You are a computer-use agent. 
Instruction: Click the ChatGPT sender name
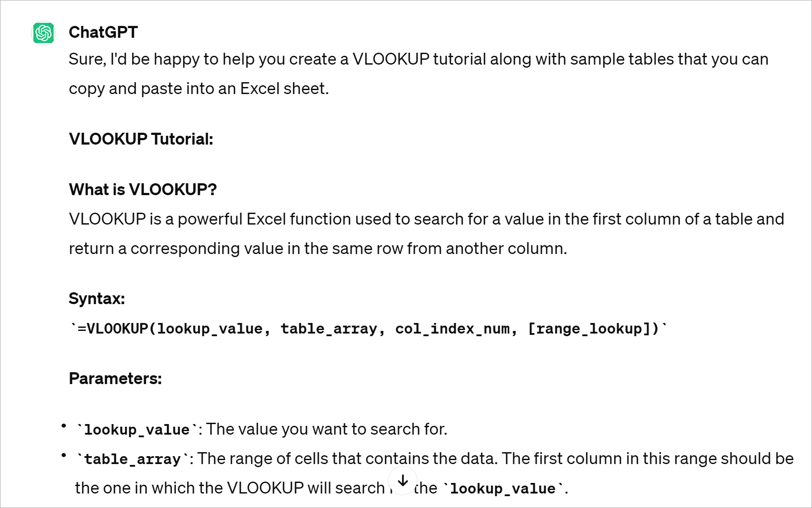point(103,32)
